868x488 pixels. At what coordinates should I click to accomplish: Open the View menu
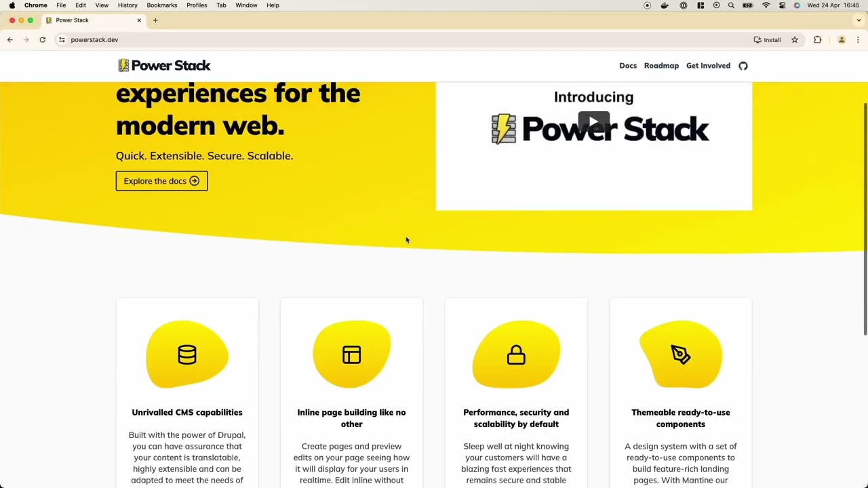(102, 5)
